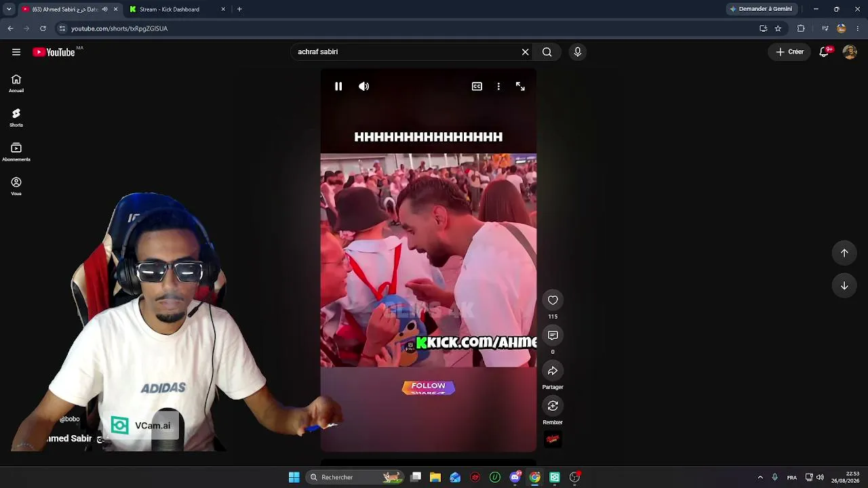The height and width of the screenshot is (488, 868).
Task: Open the Windows Start menu
Action: click(x=294, y=477)
